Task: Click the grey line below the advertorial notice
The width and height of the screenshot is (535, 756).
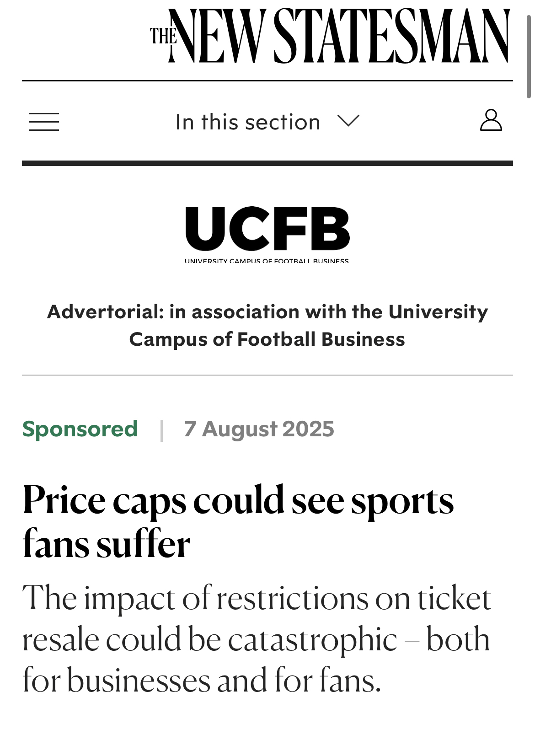Action: click(267, 375)
